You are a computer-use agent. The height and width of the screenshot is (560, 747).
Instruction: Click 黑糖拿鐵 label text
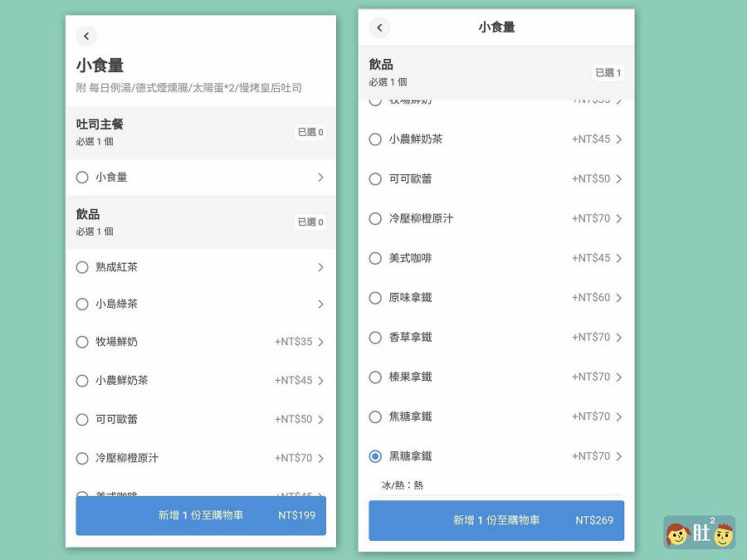[x=410, y=456]
